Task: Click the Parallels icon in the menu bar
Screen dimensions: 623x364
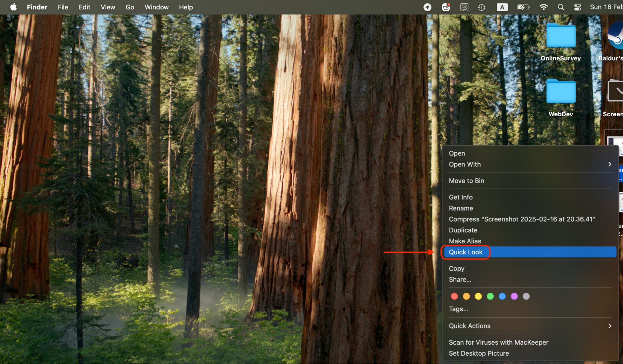Action: [464, 7]
